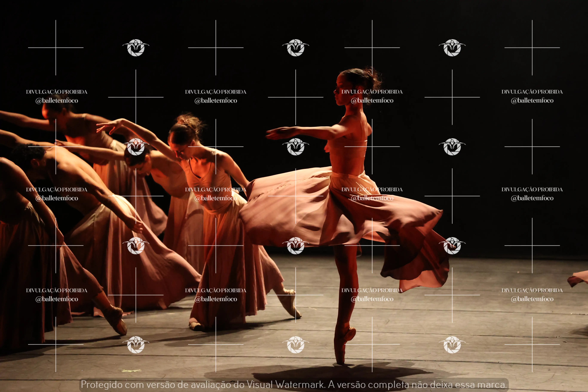This screenshot has width=588, height=392.
Task: Click the @balletemfoco text beside the spinning dancer's face
Action: pyautogui.click(x=372, y=100)
